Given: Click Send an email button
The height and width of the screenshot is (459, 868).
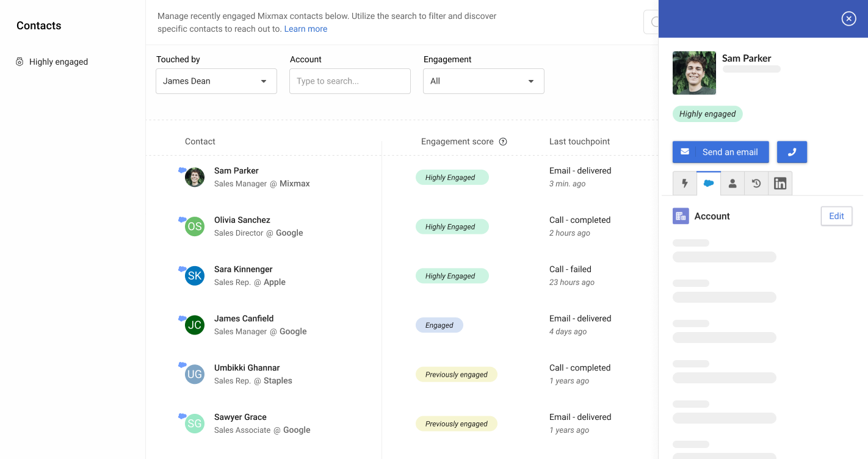Looking at the screenshot, I should [721, 152].
